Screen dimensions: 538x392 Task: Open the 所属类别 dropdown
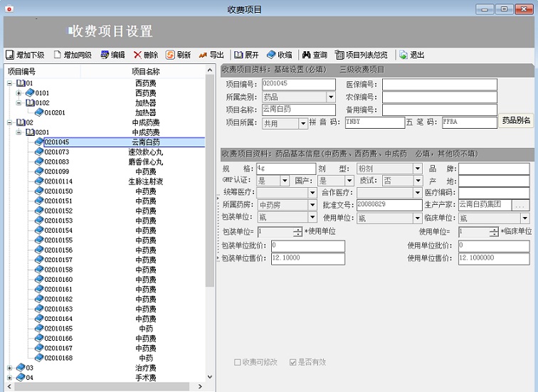331,97
